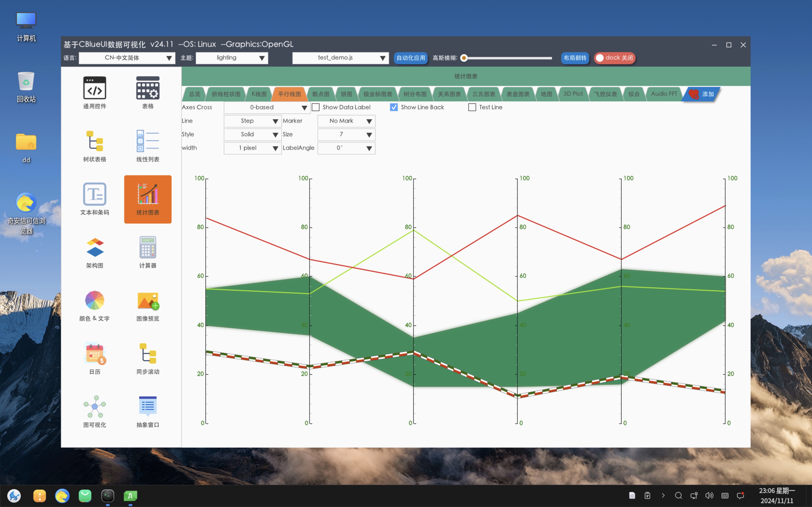
Task: Select the 表格 table icon
Action: point(148,88)
